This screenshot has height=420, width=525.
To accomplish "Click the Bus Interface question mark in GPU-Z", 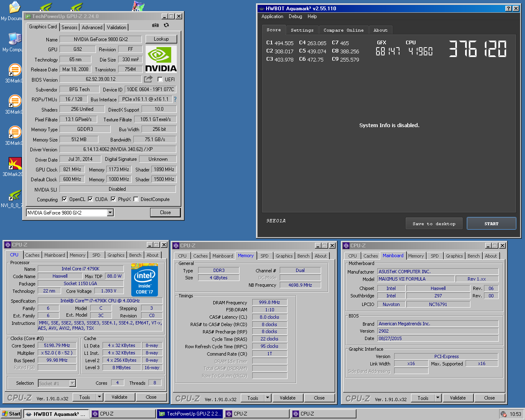I will [x=175, y=99].
